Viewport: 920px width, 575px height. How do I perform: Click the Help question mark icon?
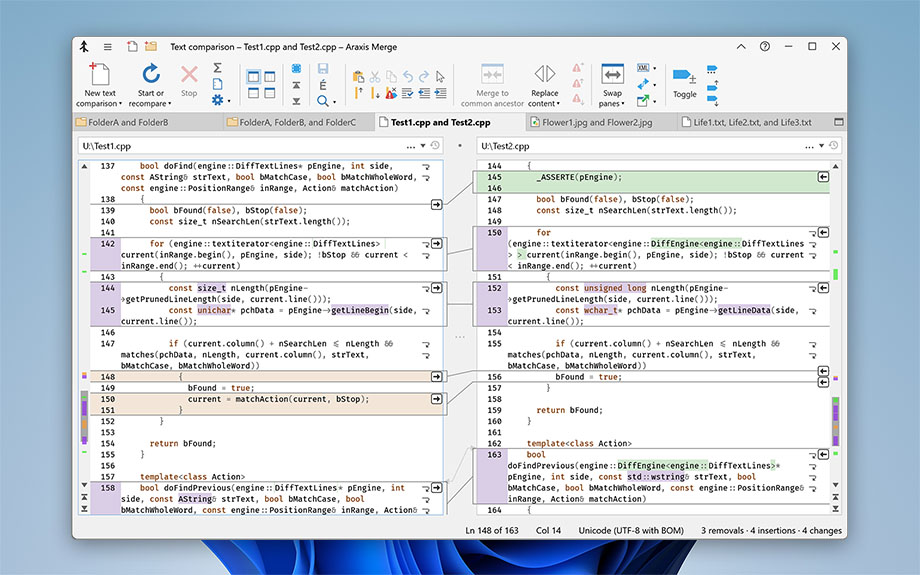click(765, 46)
